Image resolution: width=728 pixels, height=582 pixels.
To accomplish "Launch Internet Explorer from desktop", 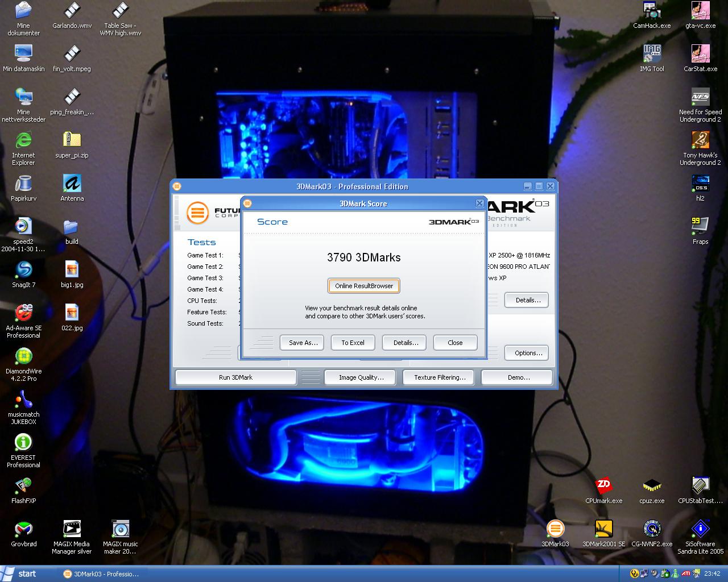I will [x=23, y=140].
